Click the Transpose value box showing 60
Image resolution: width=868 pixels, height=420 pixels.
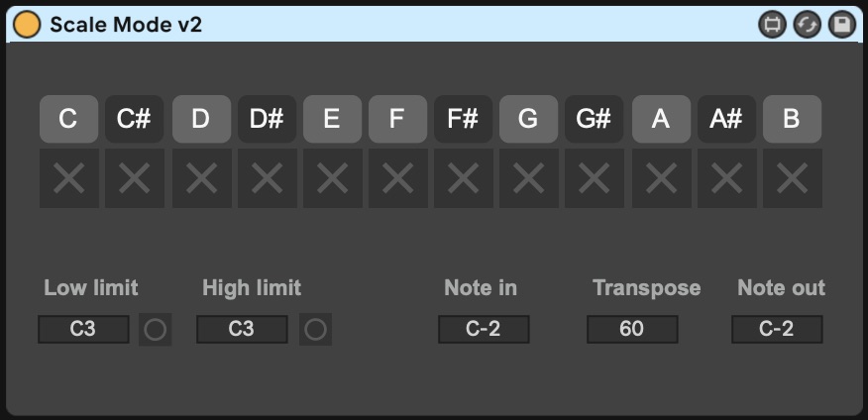632,330
